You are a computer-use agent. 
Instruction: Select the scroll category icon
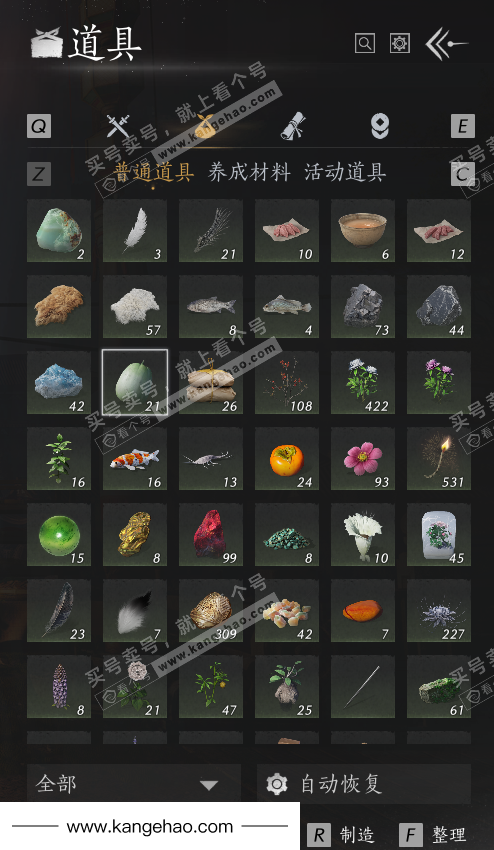coord(293,126)
